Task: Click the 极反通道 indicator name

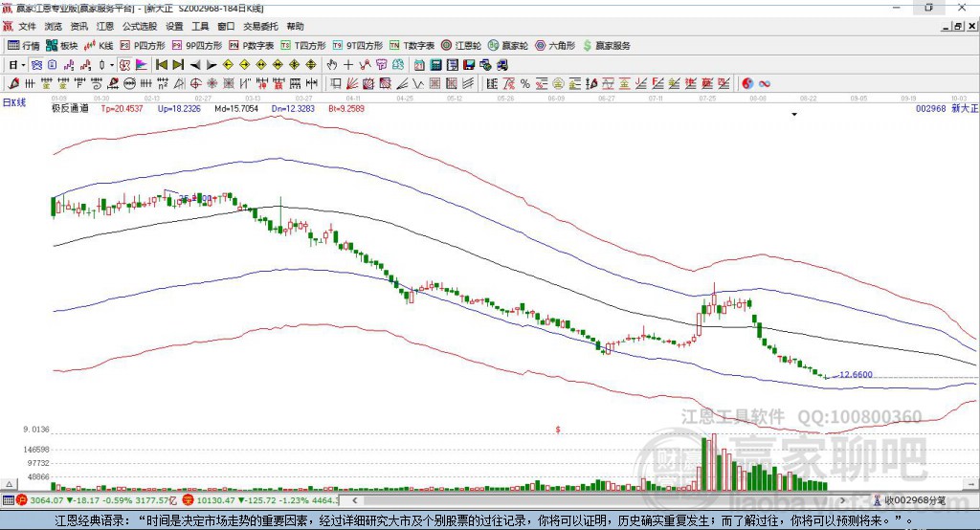Action: (70, 108)
